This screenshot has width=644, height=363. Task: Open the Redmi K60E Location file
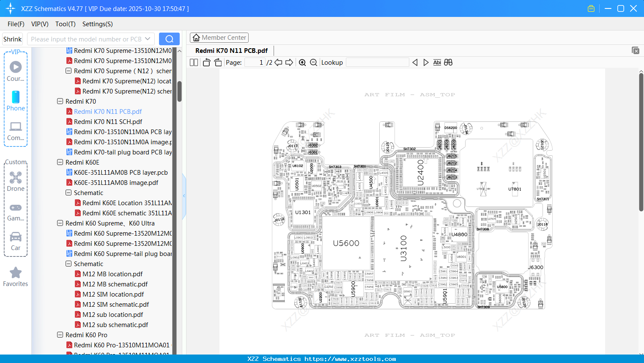123,203
